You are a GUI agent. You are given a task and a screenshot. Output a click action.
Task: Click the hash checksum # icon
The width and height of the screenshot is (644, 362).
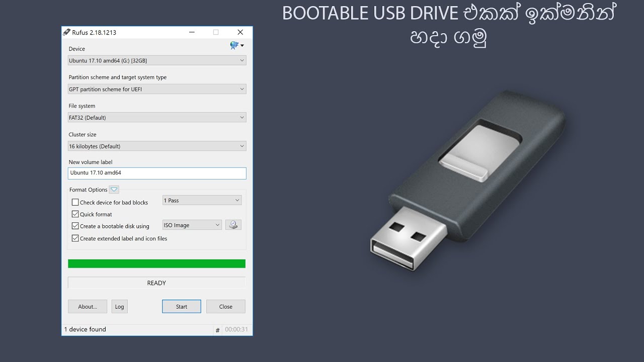point(217,330)
